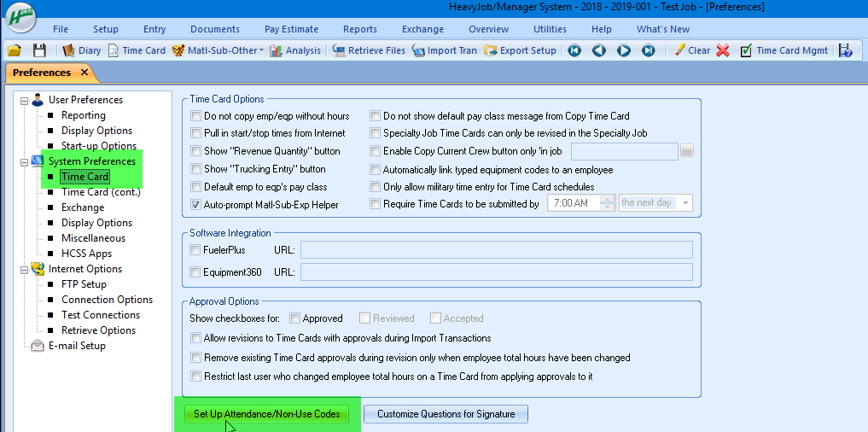Check the Approved approval checkbox

[295, 318]
